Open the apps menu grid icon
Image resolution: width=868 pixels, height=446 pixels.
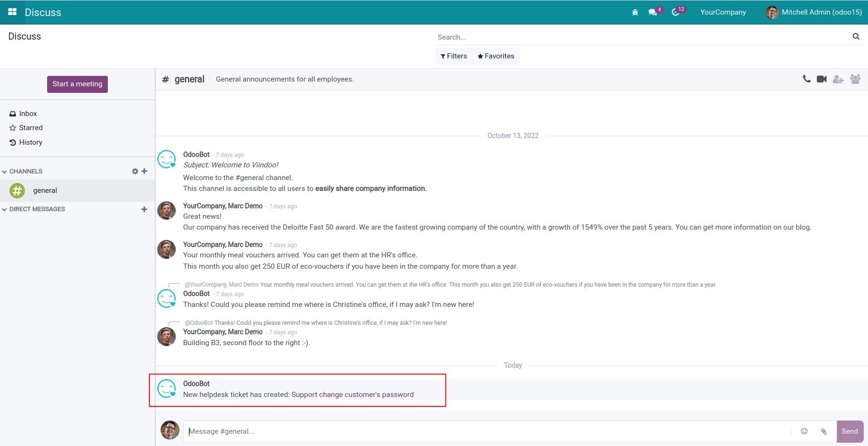(13, 11)
